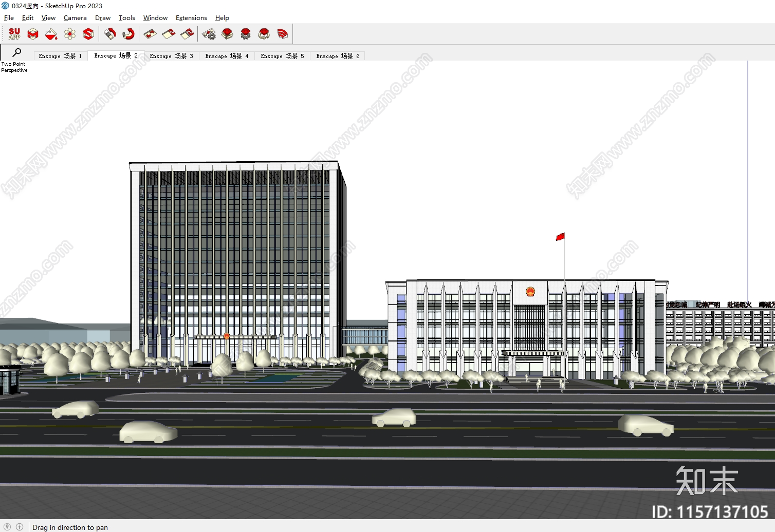This screenshot has width=775, height=532.
Task: Click the red ruby with gear icon
Action: 246,34
